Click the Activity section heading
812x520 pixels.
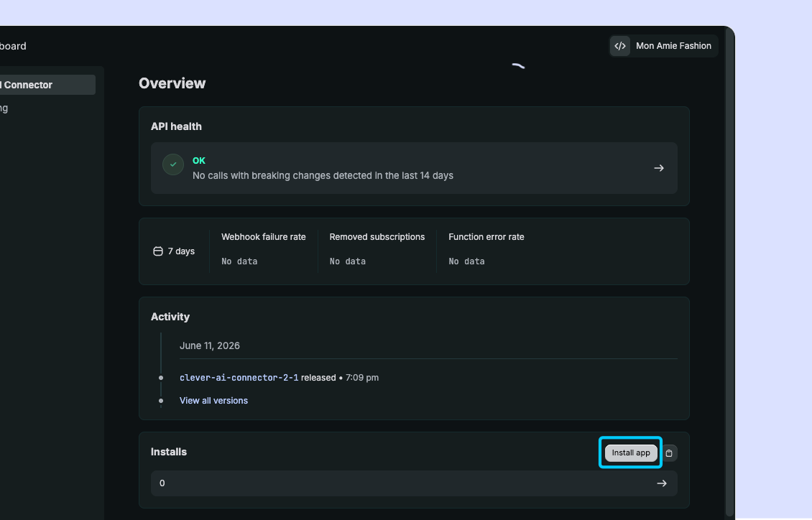point(170,317)
